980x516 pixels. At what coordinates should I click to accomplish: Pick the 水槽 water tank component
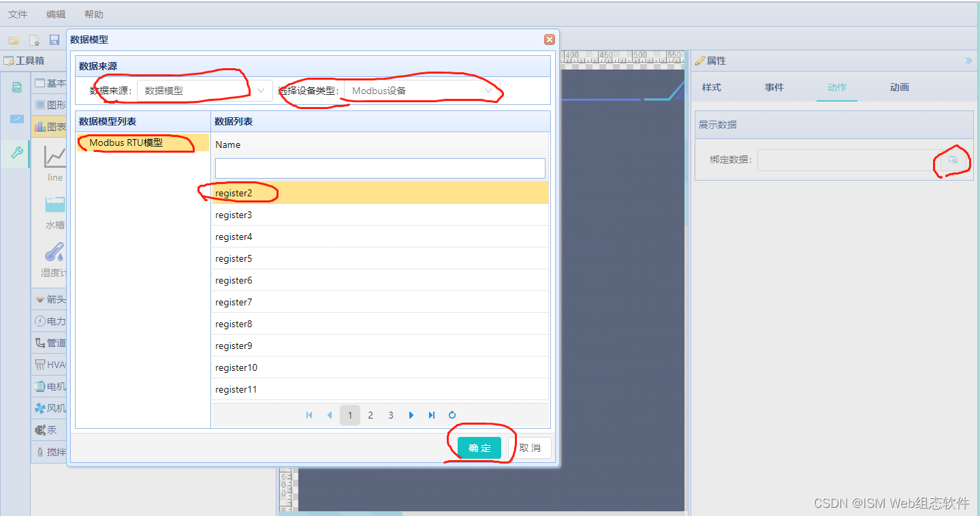point(55,211)
